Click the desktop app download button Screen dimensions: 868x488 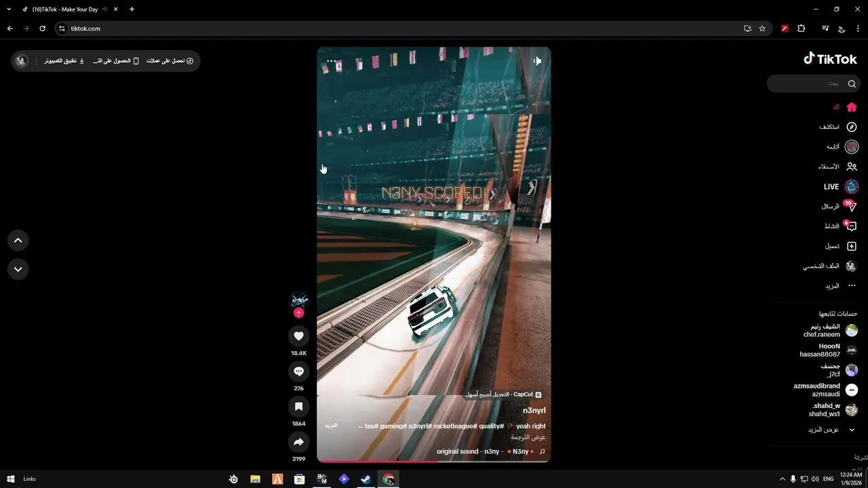click(x=65, y=61)
